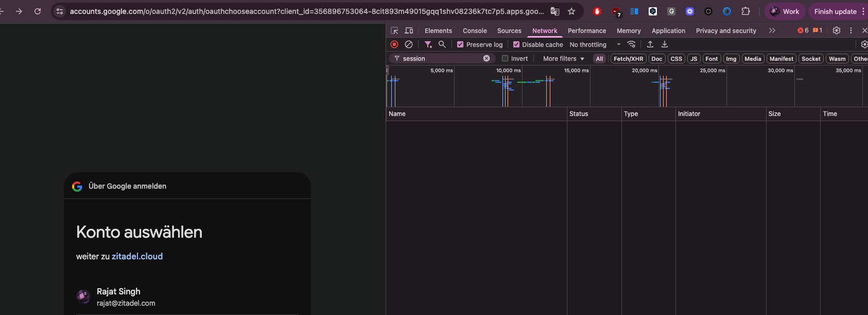Uncheck Disable cache checkbox
868x315 pixels.
pos(516,44)
